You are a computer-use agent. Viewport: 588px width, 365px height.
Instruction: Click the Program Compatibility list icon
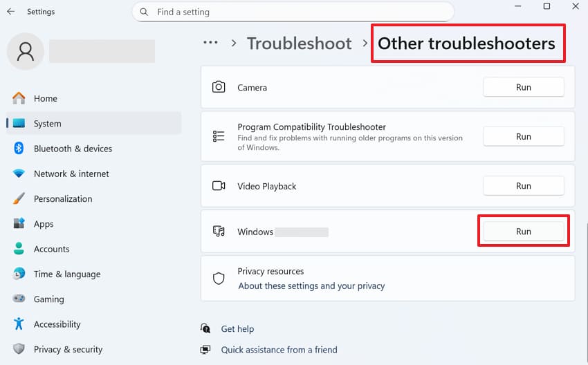pyautogui.click(x=219, y=136)
